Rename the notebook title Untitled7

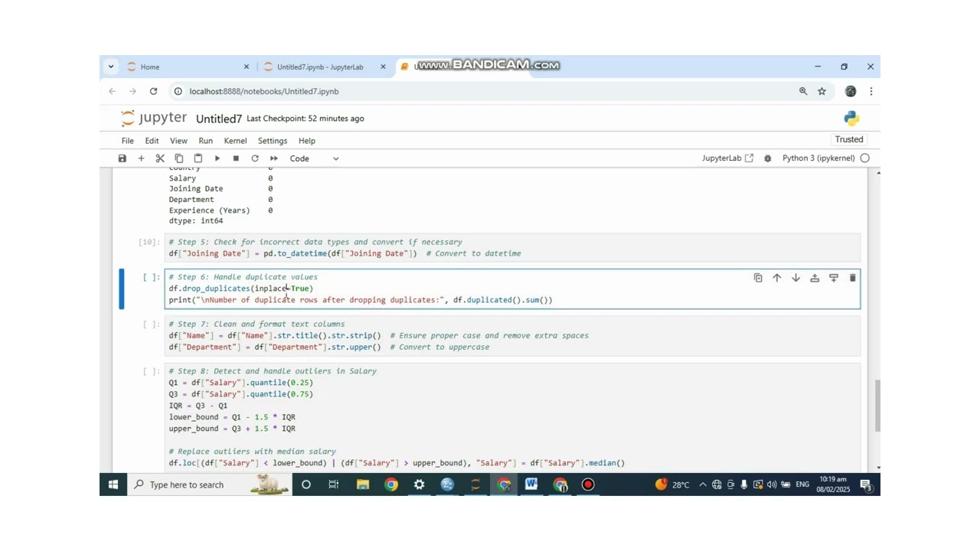pos(219,119)
